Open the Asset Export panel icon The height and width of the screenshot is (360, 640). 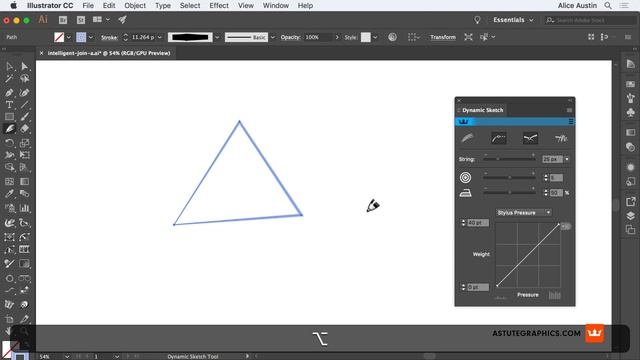click(631, 202)
